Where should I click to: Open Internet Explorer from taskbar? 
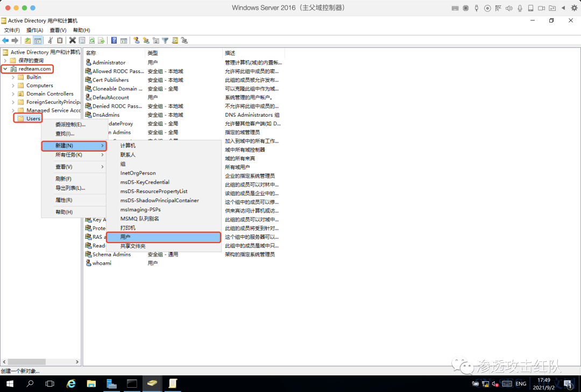[70, 383]
